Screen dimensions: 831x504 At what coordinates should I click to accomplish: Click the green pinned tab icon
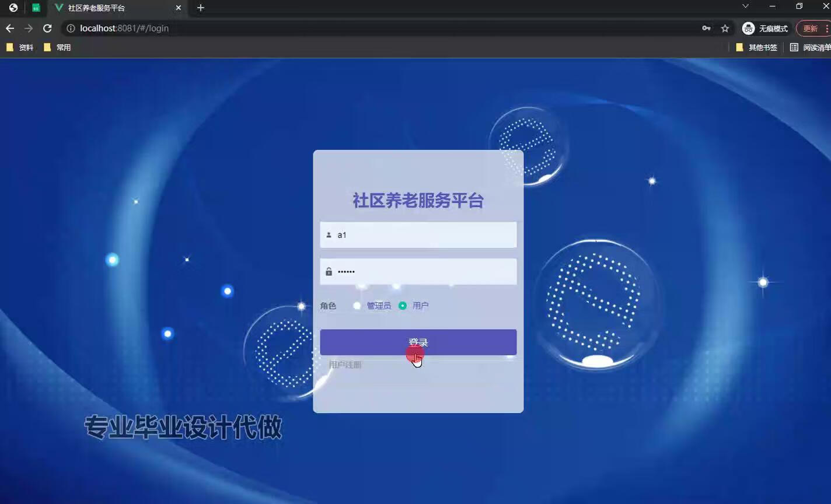(x=36, y=8)
